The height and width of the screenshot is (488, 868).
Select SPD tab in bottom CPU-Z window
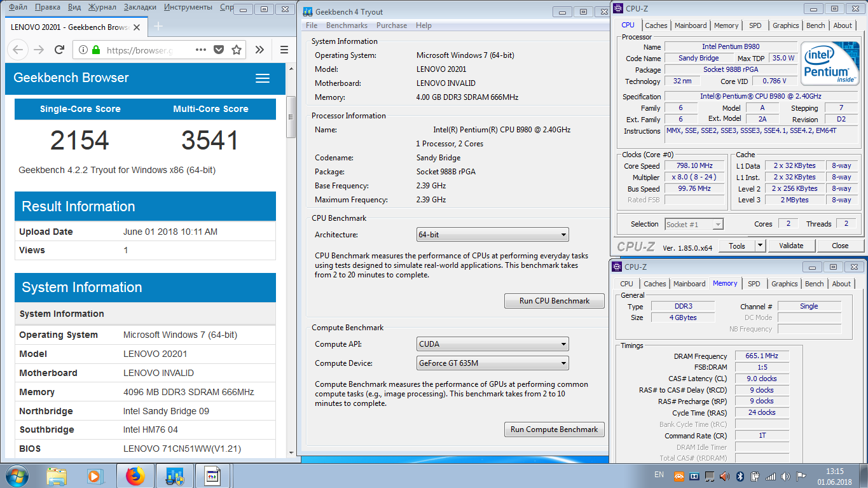coord(754,284)
